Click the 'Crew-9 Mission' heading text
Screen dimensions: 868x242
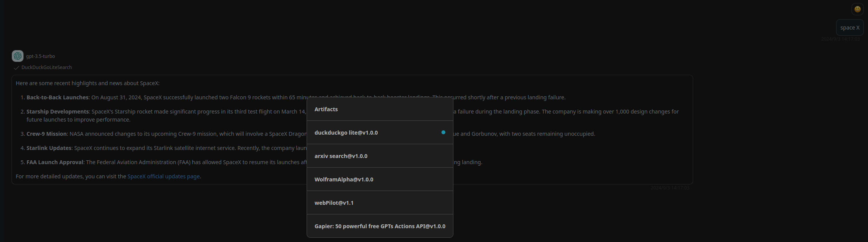46,134
